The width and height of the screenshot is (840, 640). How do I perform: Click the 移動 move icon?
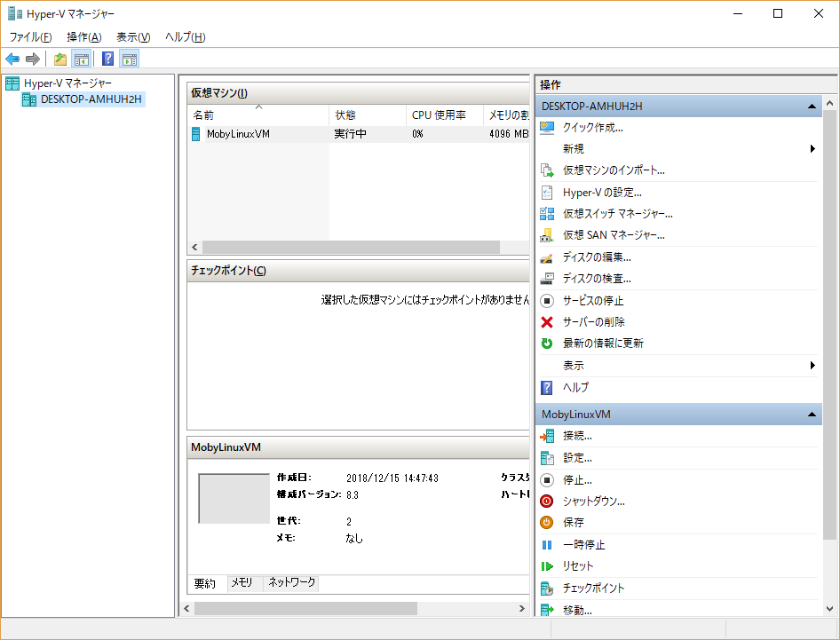(x=546, y=610)
